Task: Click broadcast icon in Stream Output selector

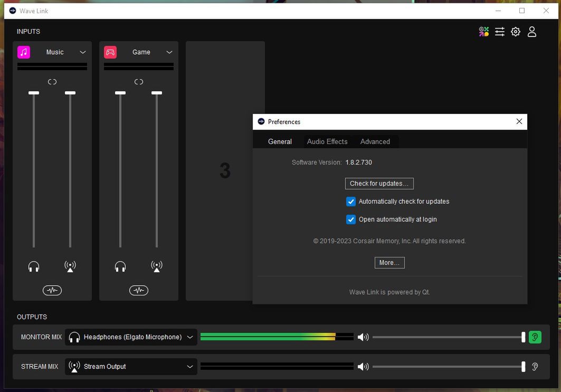Action: 74,367
